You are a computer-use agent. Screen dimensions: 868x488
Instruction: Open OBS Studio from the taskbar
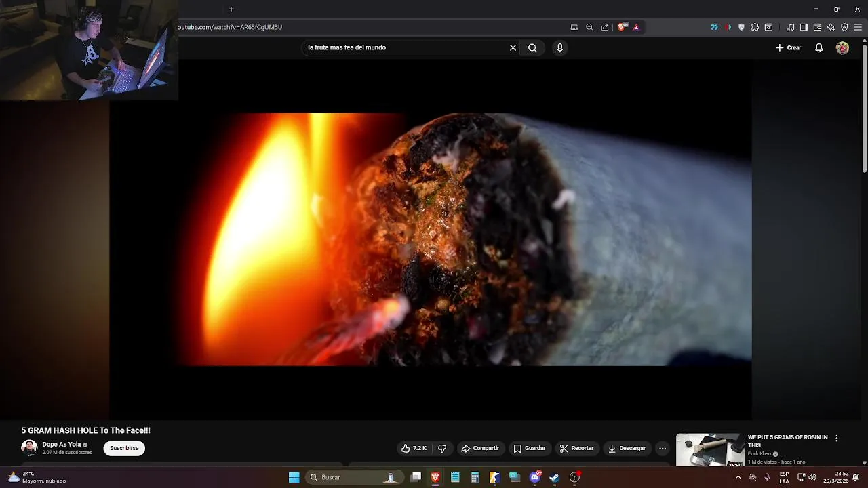pyautogui.click(x=575, y=477)
